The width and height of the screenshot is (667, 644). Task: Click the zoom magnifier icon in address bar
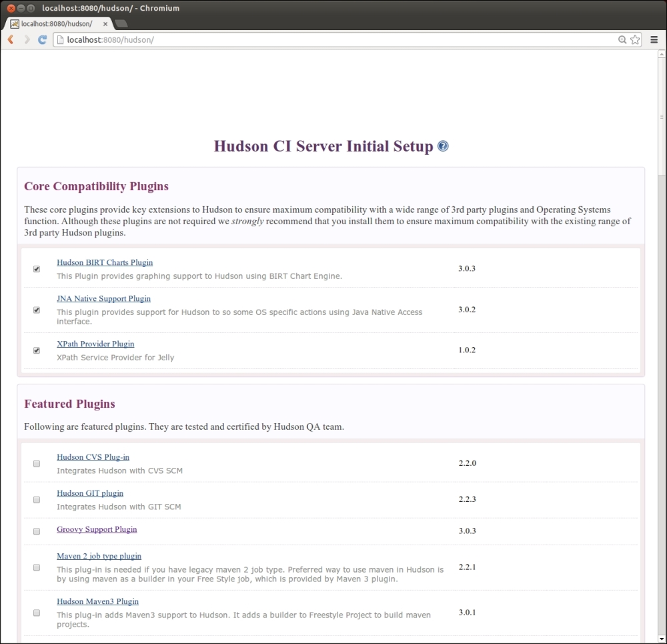pos(622,39)
